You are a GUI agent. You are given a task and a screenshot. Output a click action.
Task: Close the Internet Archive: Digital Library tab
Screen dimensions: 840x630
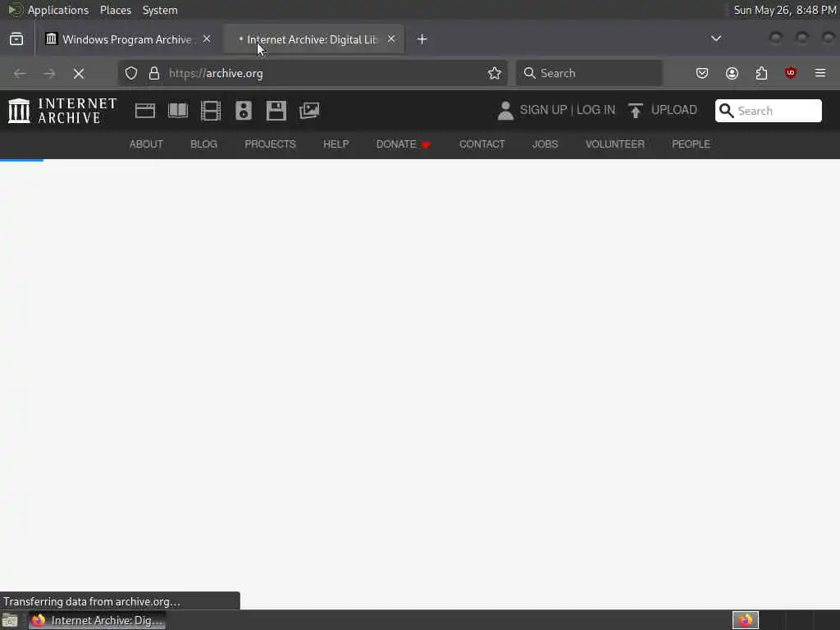(x=391, y=39)
